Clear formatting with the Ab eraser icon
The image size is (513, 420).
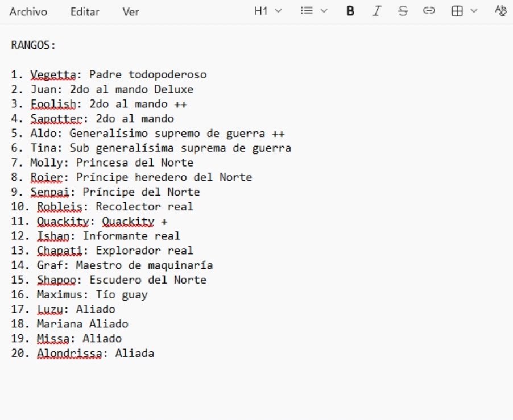click(x=501, y=11)
